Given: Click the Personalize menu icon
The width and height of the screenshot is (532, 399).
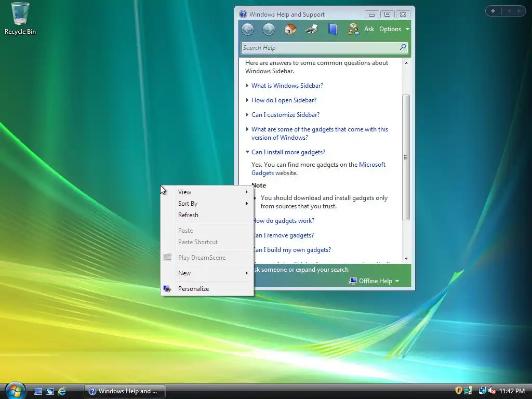Looking at the screenshot, I should click(167, 289).
